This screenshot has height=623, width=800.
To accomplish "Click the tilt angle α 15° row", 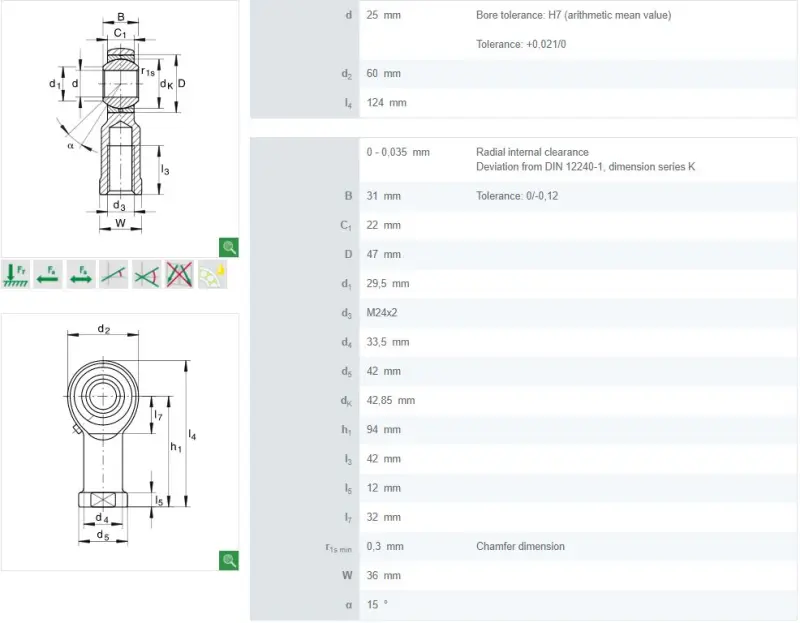I will 523,605.
